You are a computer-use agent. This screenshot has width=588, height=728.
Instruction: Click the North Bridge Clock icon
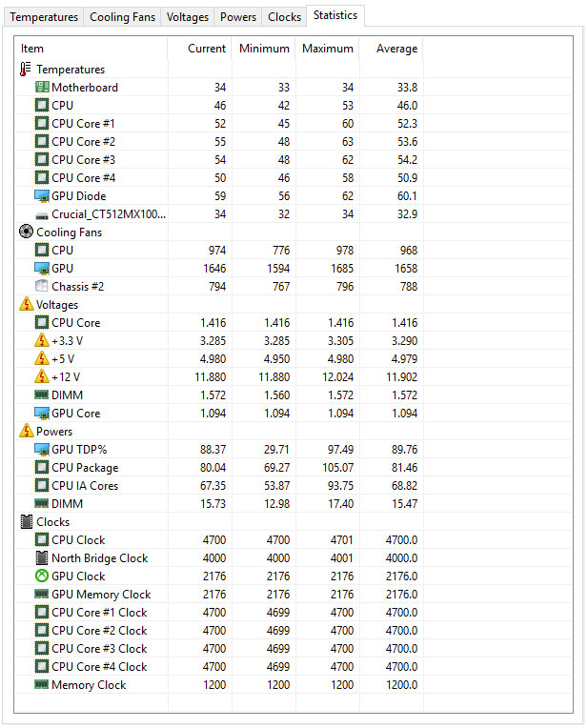tap(42, 558)
